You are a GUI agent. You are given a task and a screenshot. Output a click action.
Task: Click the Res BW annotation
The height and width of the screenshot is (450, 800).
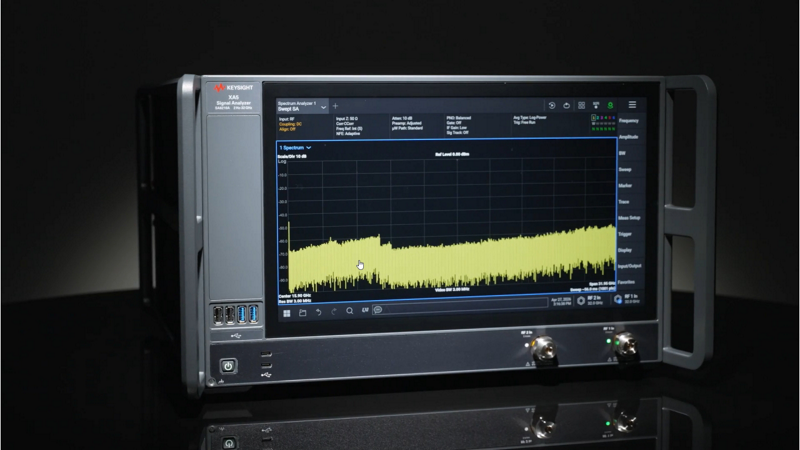coord(294,301)
